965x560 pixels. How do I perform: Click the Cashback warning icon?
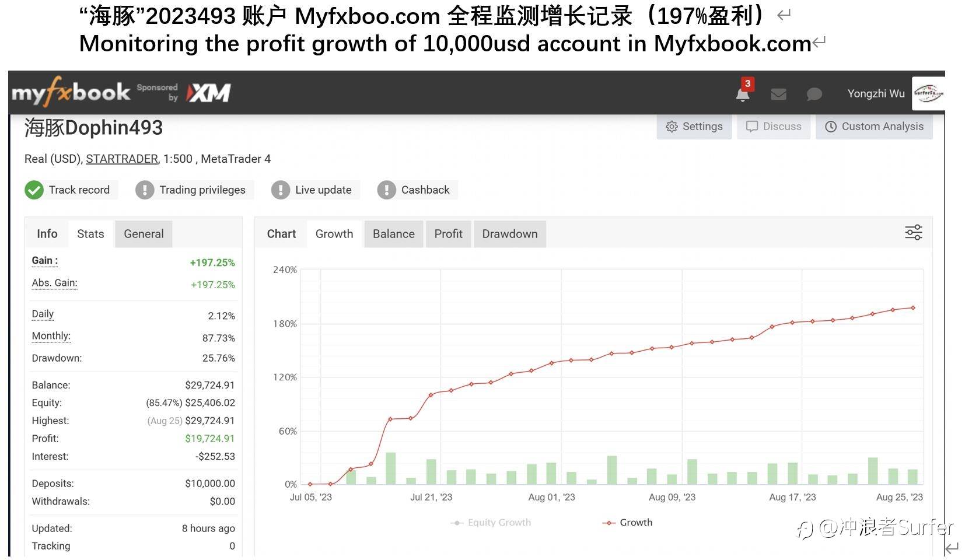point(386,190)
